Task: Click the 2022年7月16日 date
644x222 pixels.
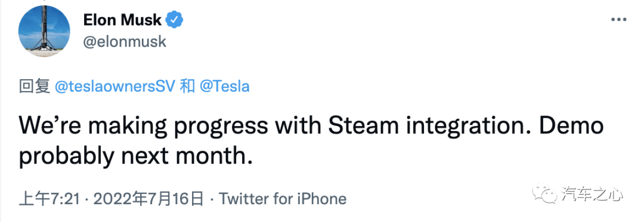Action: 148,199
